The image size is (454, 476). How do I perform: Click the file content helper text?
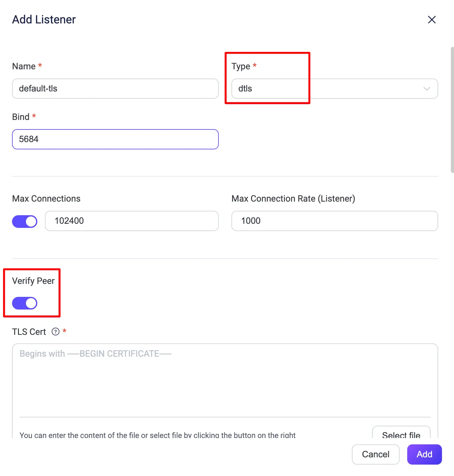point(157,435)
